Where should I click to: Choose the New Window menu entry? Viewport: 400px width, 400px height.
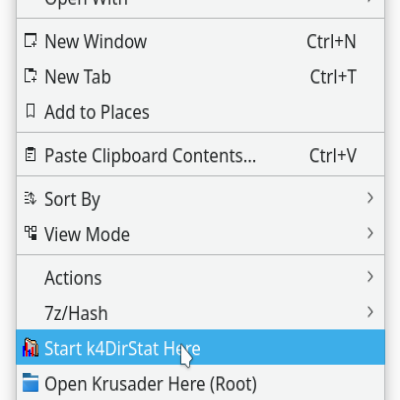(x=200, y=41)
